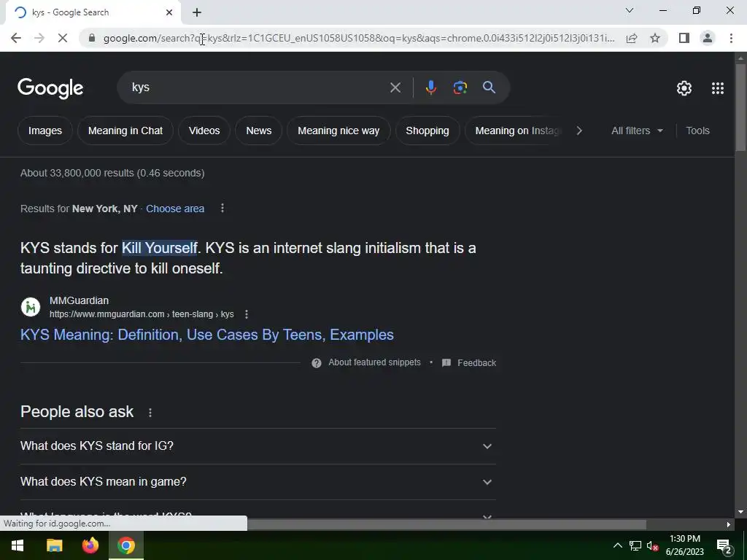
Task: Click the vertical page scrollbar thumb
Action: (x=740, y=107)
